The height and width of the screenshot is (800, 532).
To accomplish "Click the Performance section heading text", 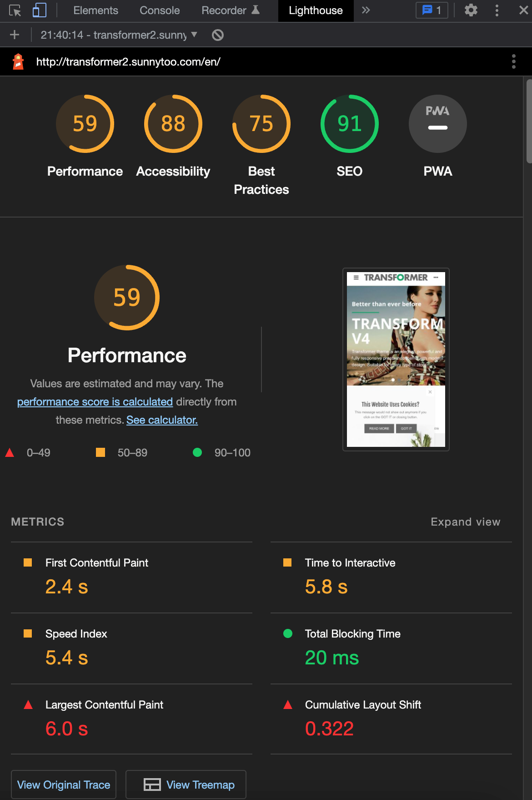I will coord(127,355).
